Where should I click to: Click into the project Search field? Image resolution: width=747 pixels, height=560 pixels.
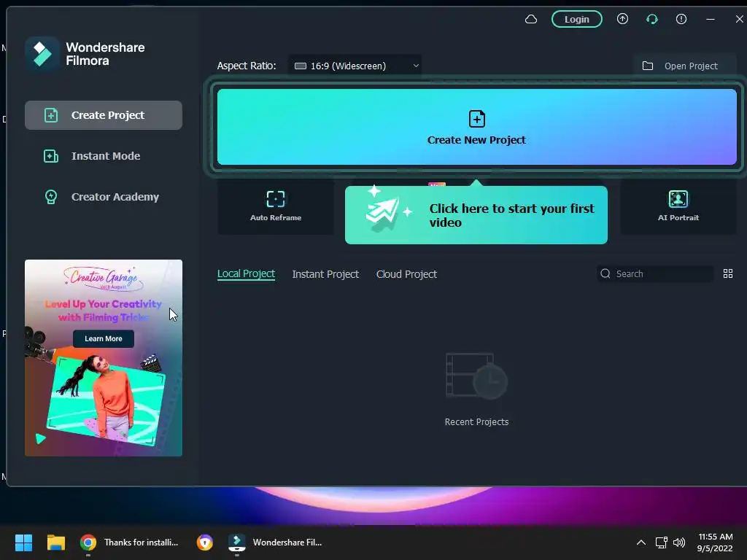[x=655, y=274]
